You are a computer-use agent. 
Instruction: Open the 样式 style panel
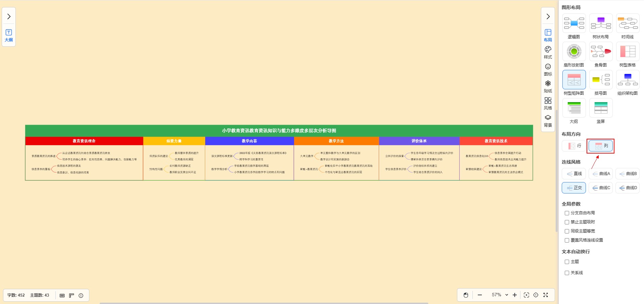pyautogui.click(x=548, y=52)
